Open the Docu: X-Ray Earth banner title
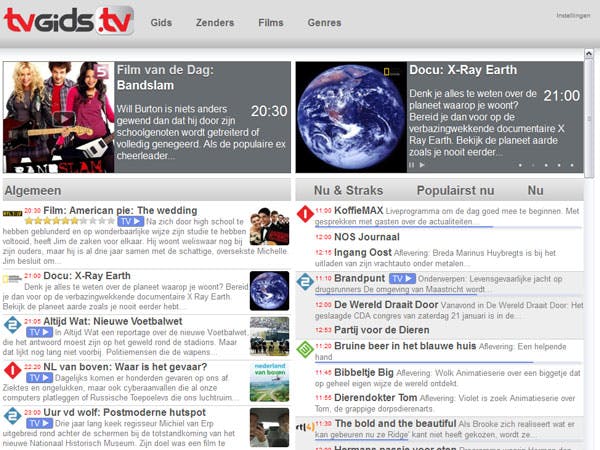 (463, 70)
